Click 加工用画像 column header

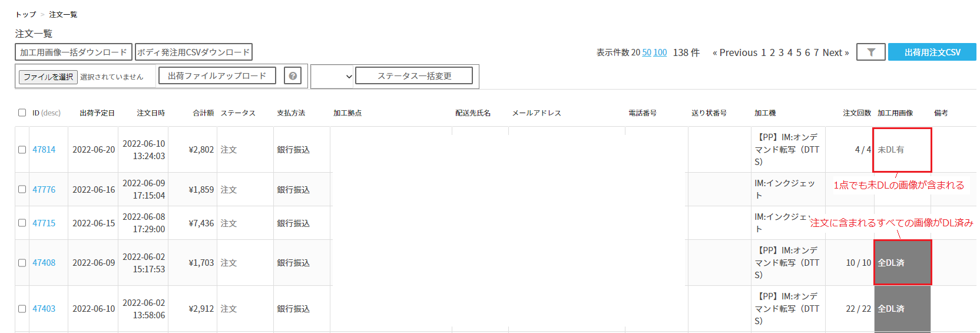(x=895, y=113)
